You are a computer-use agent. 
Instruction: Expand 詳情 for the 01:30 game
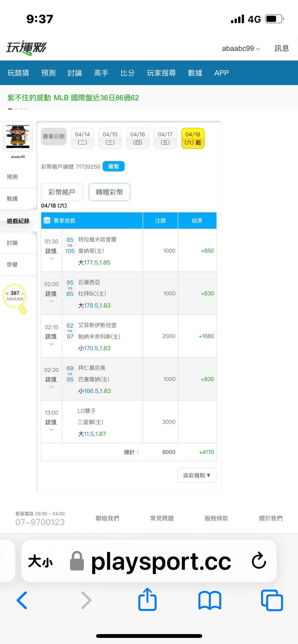point(51,251)
